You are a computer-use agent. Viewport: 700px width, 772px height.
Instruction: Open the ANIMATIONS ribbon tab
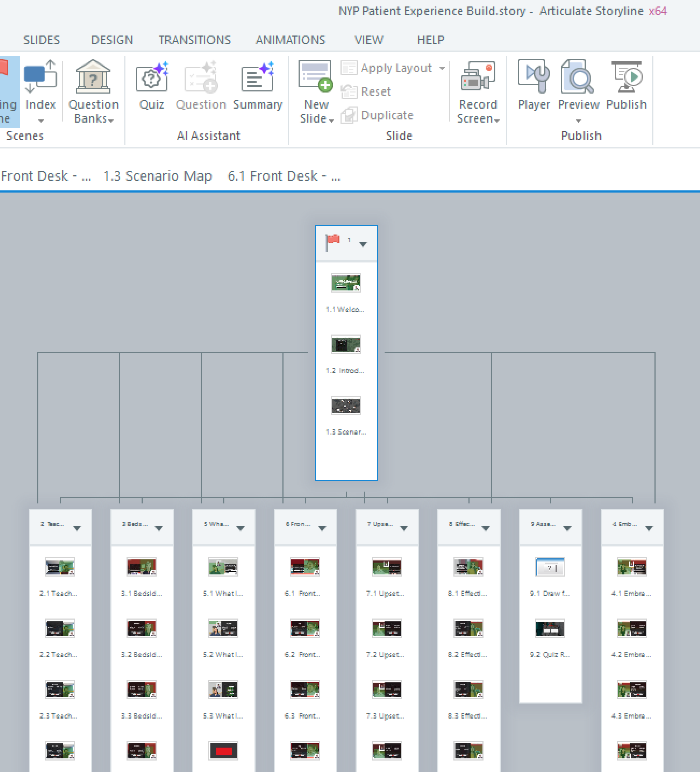290,40
